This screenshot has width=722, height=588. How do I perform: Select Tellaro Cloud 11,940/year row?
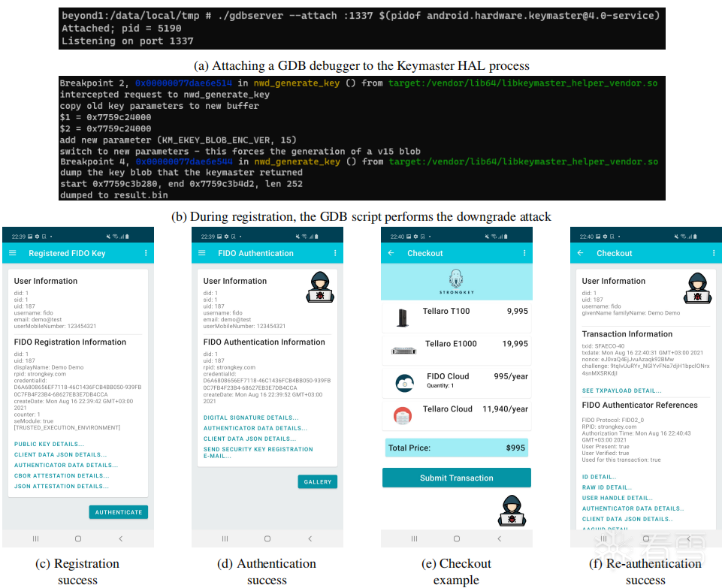pos(457,415)
